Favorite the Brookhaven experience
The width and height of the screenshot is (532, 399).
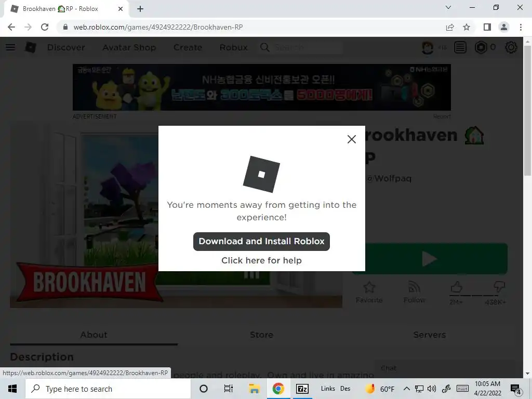(x=369, y=292)
